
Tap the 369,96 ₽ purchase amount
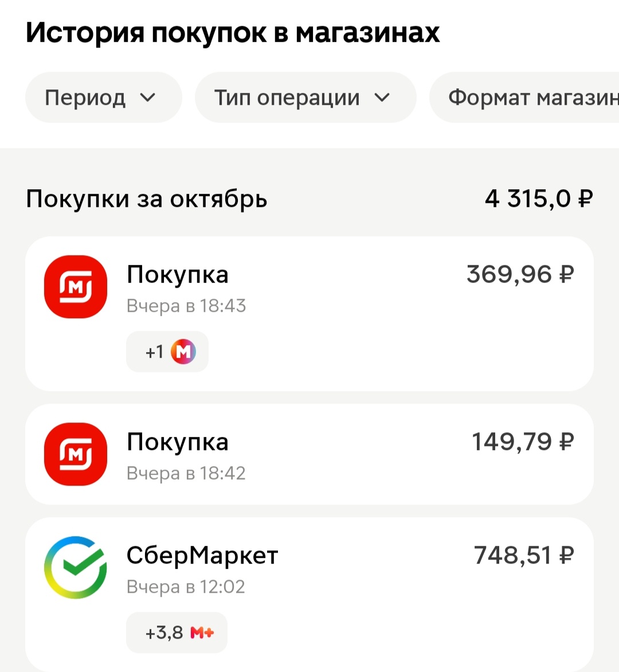tap(520, 275)
